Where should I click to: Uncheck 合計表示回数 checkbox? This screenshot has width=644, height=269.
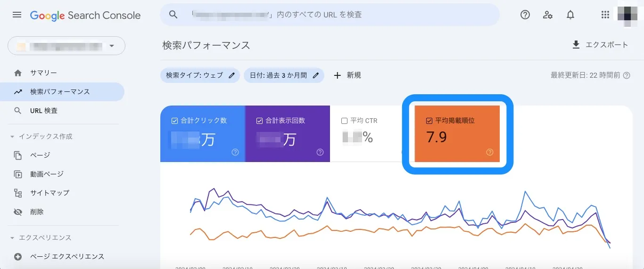pyautogui.click(x=260, y=121)
